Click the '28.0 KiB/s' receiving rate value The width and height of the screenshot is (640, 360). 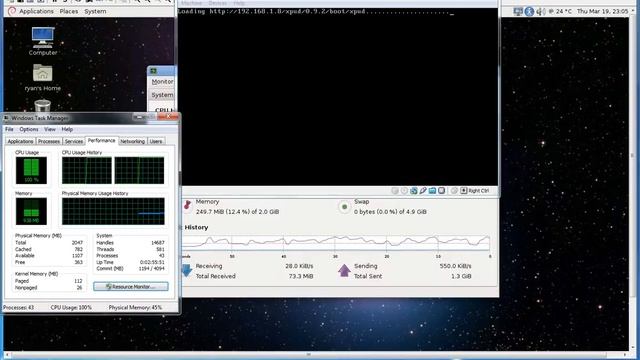coord(299,266)
